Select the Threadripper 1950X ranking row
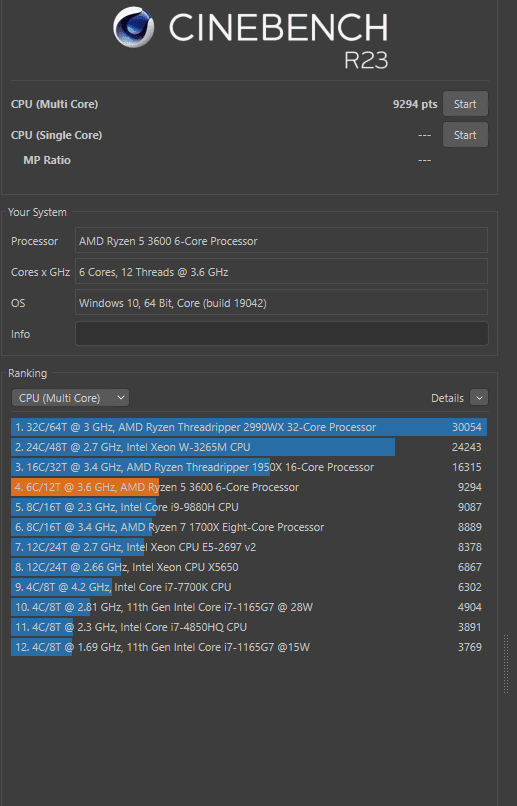The image size is (517, 806). [249, 467]
